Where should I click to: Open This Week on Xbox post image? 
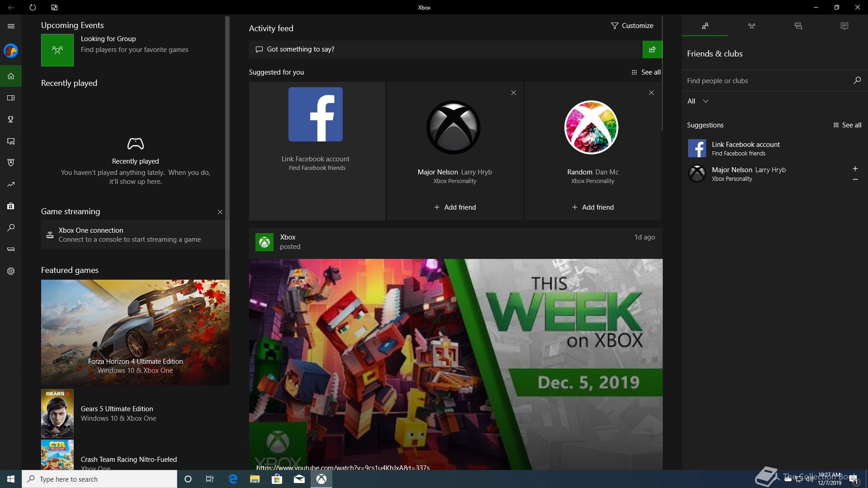[456, 364]
